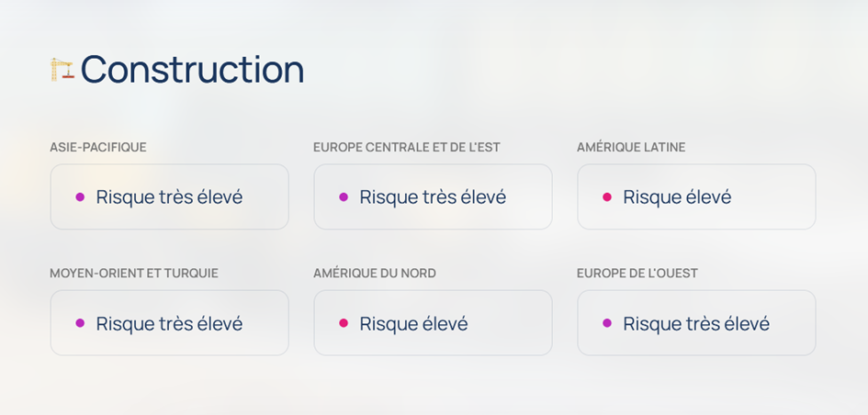The image size is (868, 415).
Task: Click the AMÉRIQUE DU NORD region label
Action: pyautogui.click(x=375, y=274)
